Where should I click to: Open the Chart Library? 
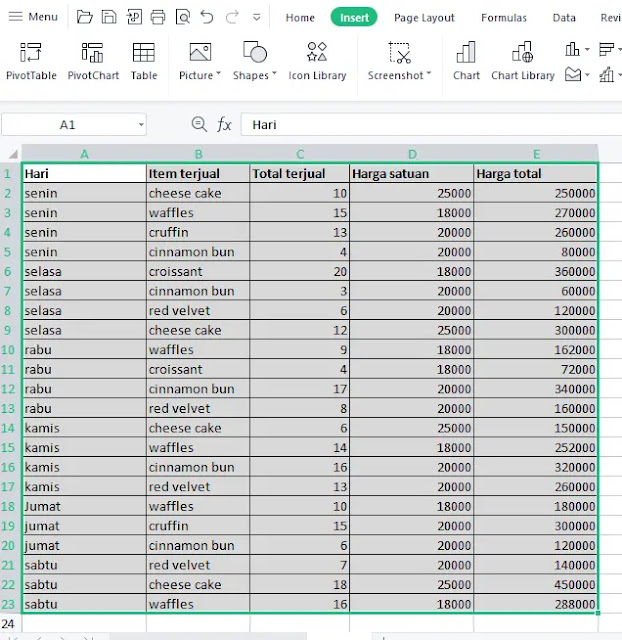(522, 62)
